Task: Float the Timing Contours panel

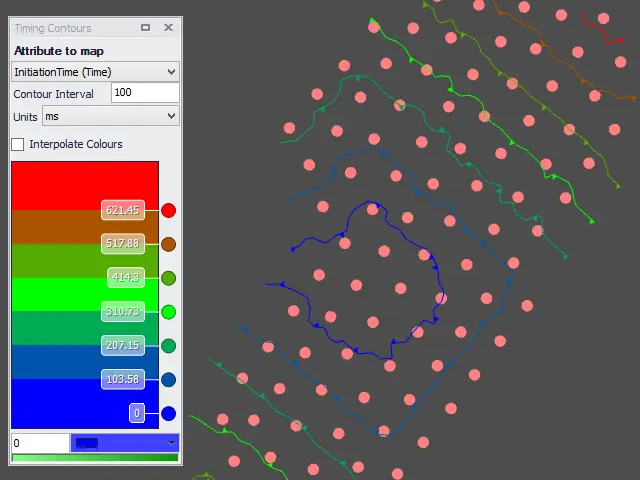Action: [146, 28]
